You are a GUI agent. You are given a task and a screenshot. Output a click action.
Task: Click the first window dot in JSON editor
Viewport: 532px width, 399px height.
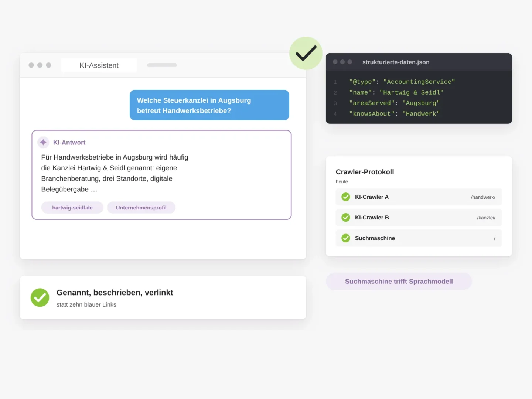click(x=335, y=62)
